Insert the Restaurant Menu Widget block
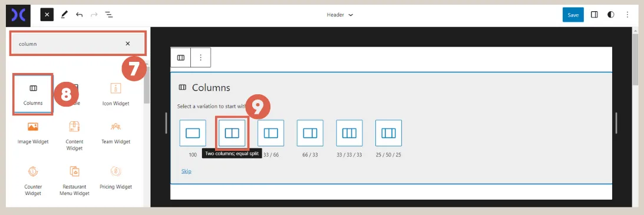This screenshot has height=215, width=644. (x=74, y=181)
